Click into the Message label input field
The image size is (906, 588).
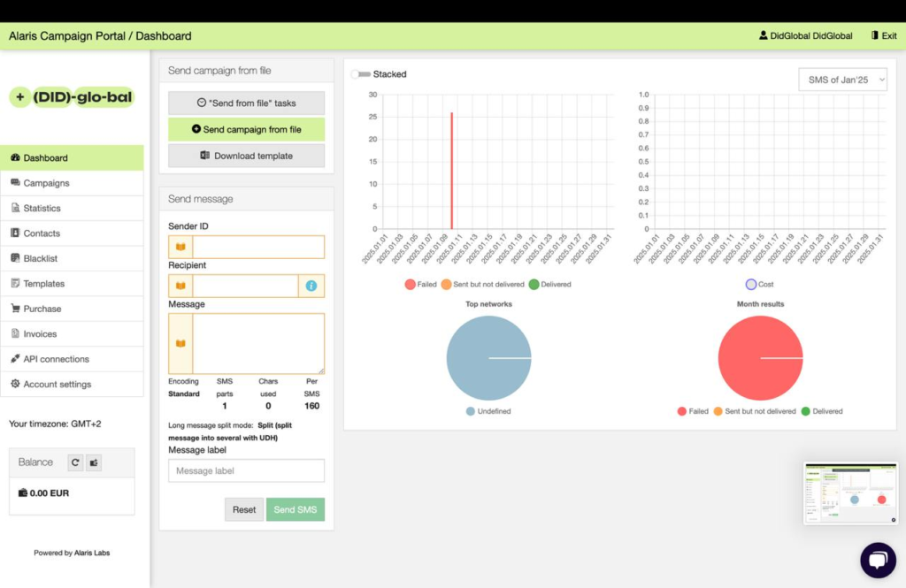[246, 470]
